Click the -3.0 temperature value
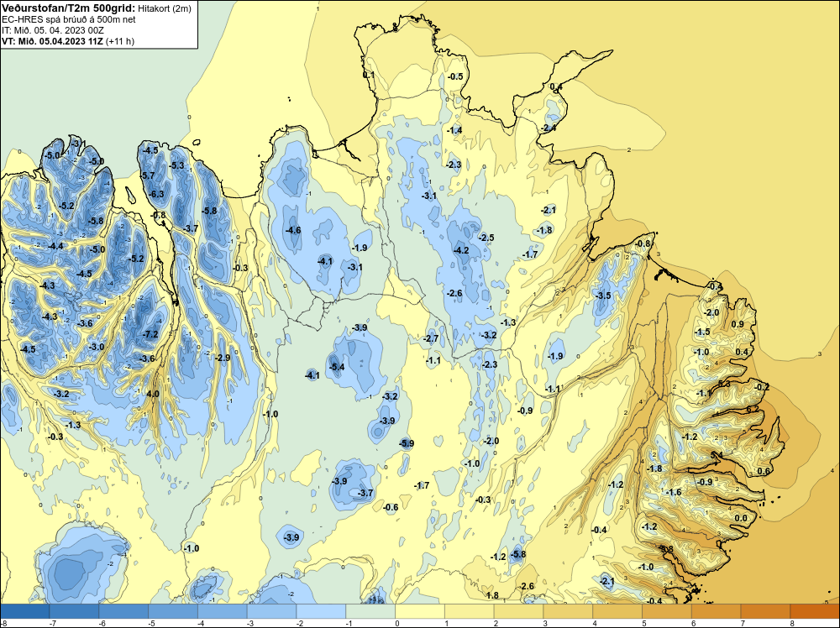This screenshot has width=840, height=628. tap(97, 347)
